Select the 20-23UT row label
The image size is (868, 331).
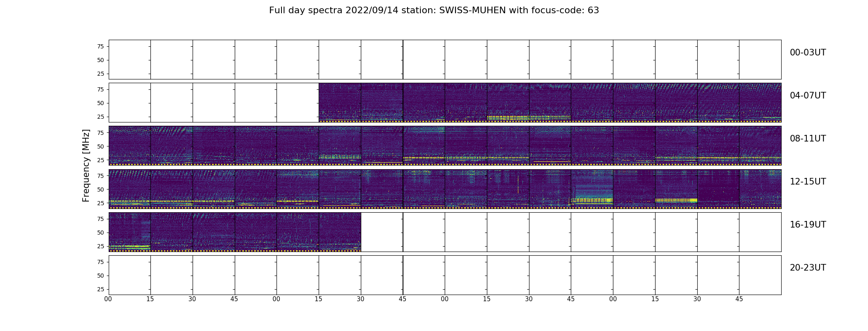pyautogui.click(x=808, y=268)
